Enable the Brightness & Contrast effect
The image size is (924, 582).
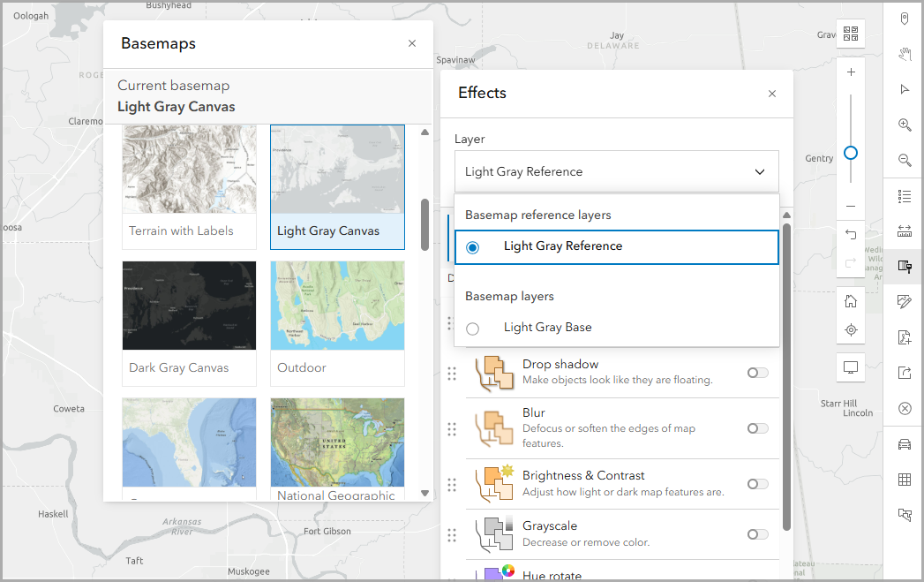[757, 484]
